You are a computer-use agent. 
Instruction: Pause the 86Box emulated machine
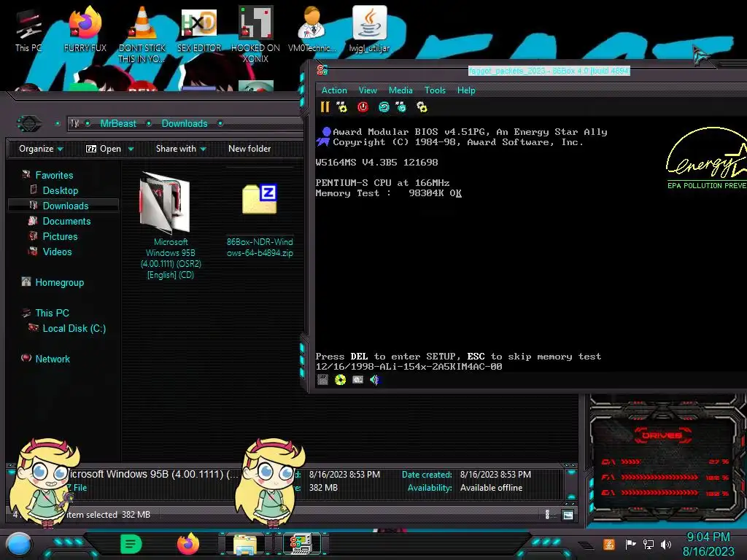pos(325,107)
